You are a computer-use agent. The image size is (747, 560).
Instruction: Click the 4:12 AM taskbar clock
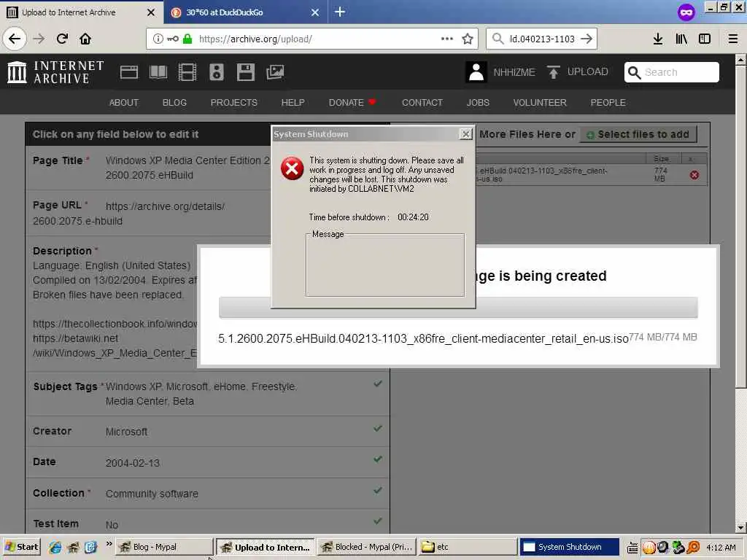click(x=721, y=548)
